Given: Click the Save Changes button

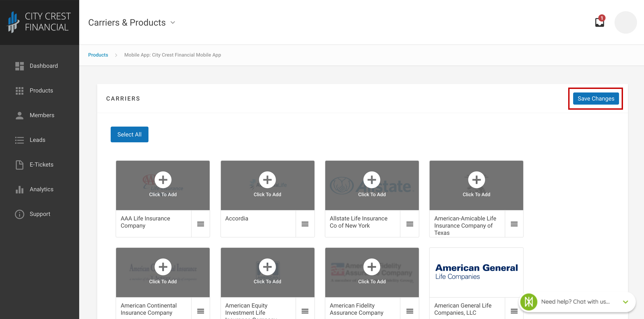Looking at the screenshot, I should click(596, 99).
